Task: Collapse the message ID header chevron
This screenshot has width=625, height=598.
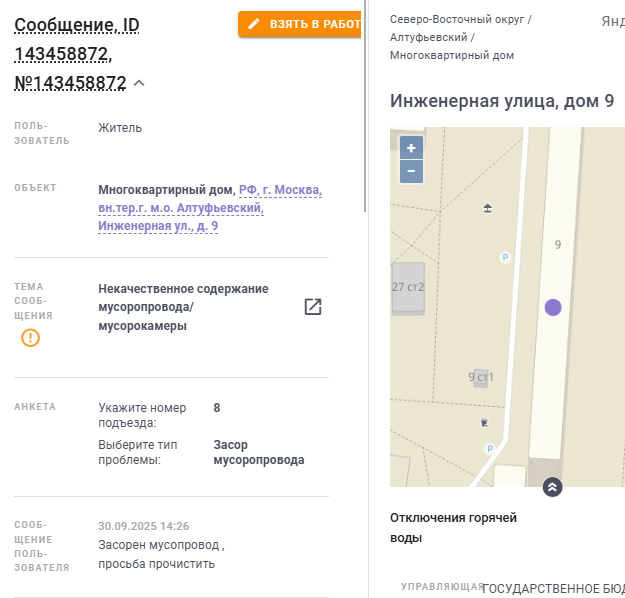Action: (x=139, y=83)
